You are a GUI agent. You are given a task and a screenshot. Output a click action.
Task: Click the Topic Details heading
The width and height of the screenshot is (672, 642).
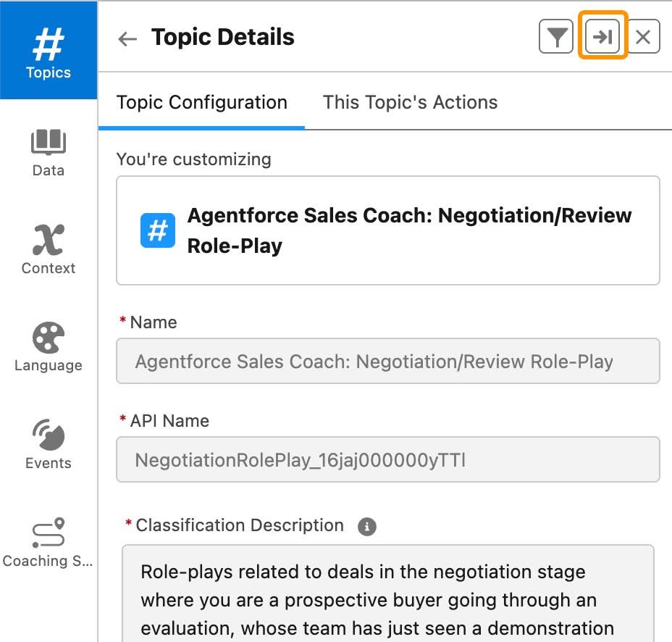point(222,38)
